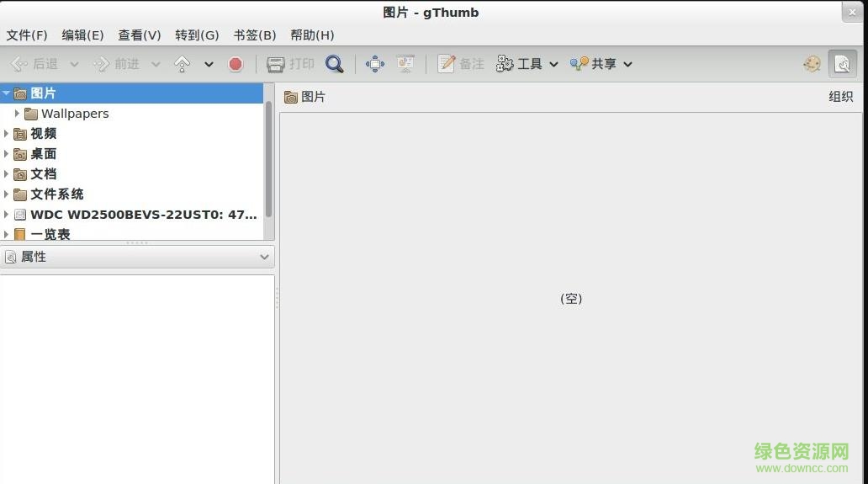
Task: Click the 视频 folder icon
Action: [x=20, y=134]
